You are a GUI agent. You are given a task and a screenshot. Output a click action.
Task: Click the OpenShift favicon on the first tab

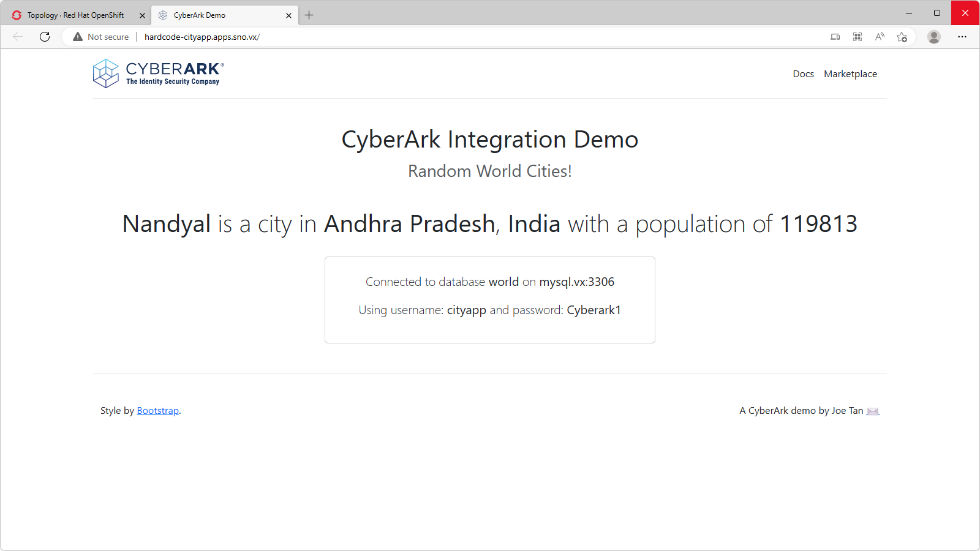(15, 15)
